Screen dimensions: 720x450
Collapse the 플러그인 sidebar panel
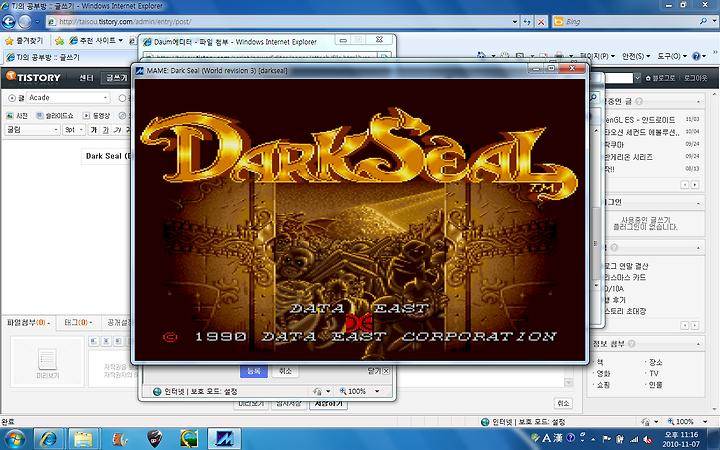698,202
